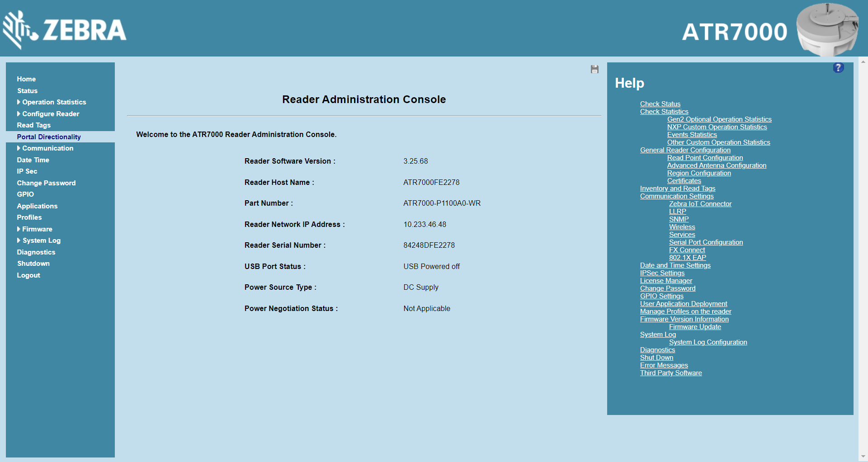Open 802.1X EAP help link
Screen dimensions: 868x462
[688, 258]
